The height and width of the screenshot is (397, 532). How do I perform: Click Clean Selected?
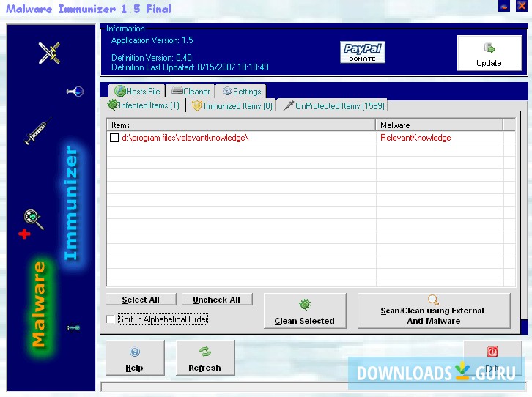pos(305,311)
